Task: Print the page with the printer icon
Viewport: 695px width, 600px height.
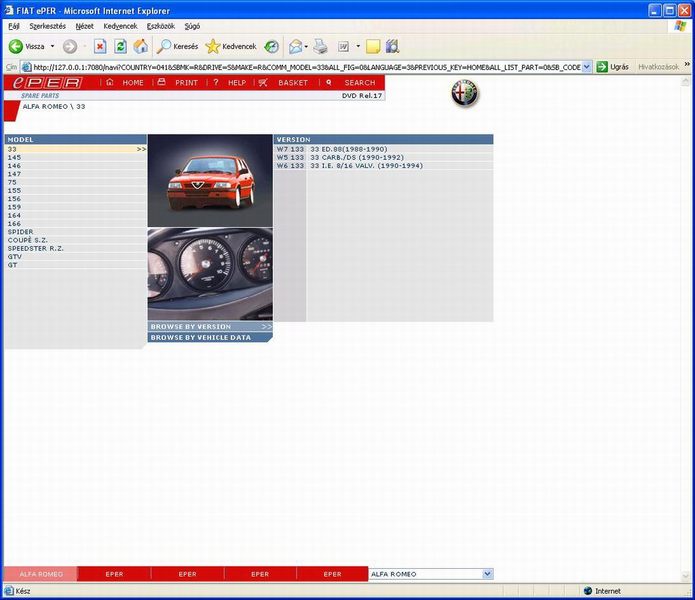Action: coord(320,46)
